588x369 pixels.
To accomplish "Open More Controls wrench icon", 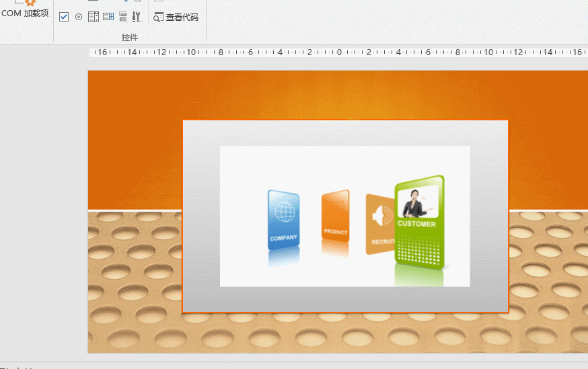I will (x=137, y=17).
